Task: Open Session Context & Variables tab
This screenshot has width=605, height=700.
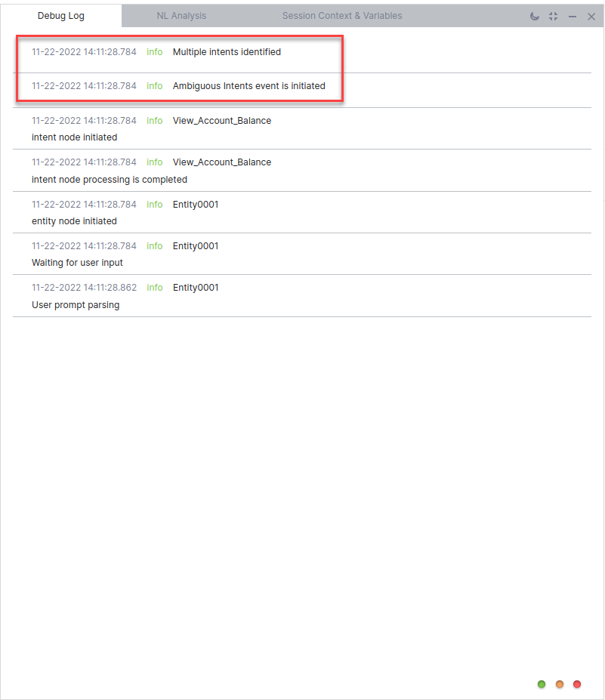Action: tap(342, 16)
